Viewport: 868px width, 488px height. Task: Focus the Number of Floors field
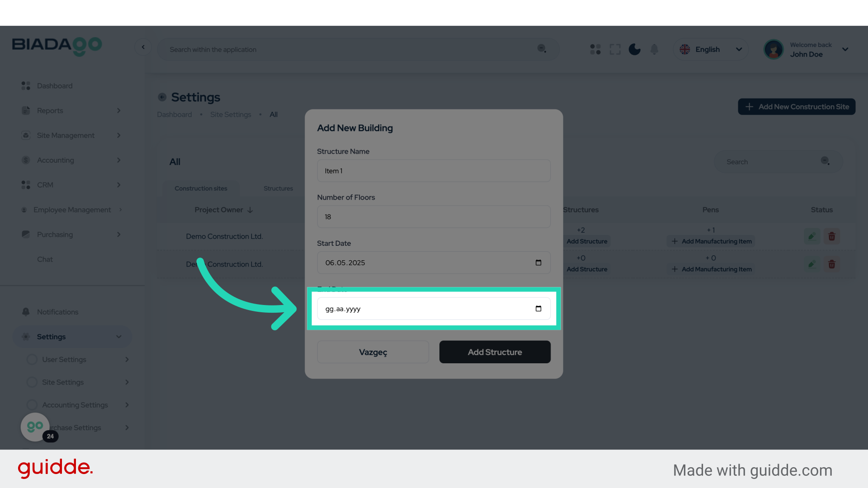(x=434, y=217)
